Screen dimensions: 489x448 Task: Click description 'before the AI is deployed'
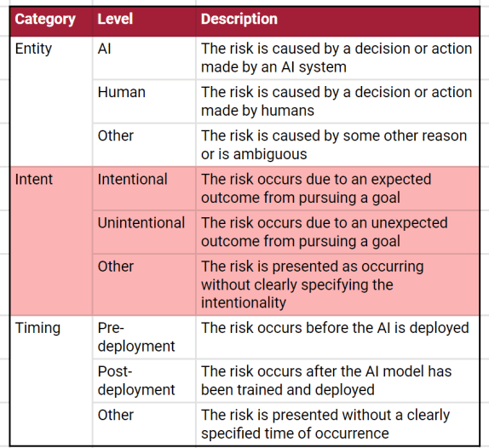(x=337, y=337)
